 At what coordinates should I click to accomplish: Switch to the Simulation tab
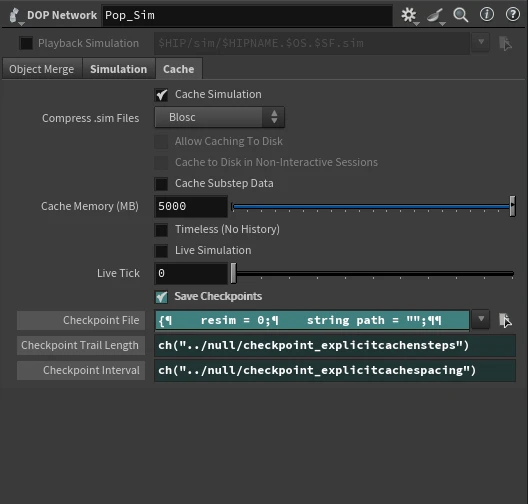[119, 69]
